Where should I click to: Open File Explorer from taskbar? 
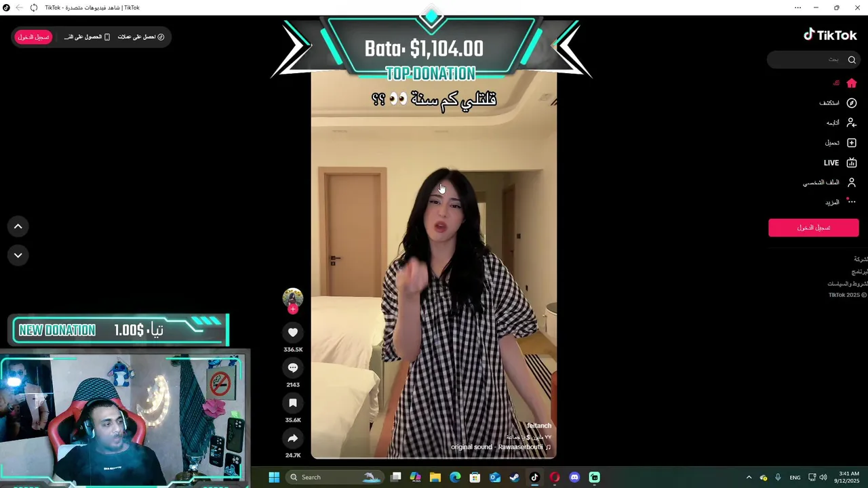click(435, 477)
